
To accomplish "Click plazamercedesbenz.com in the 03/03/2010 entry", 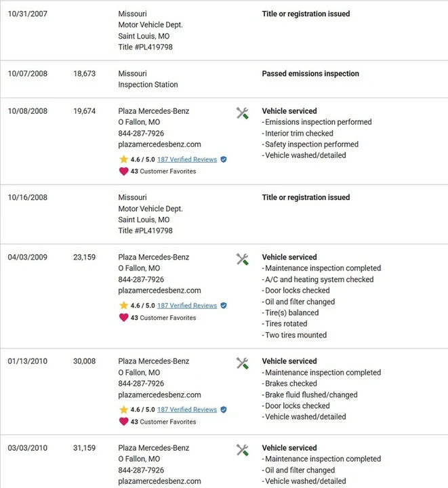I will click(x=159, y=481).
